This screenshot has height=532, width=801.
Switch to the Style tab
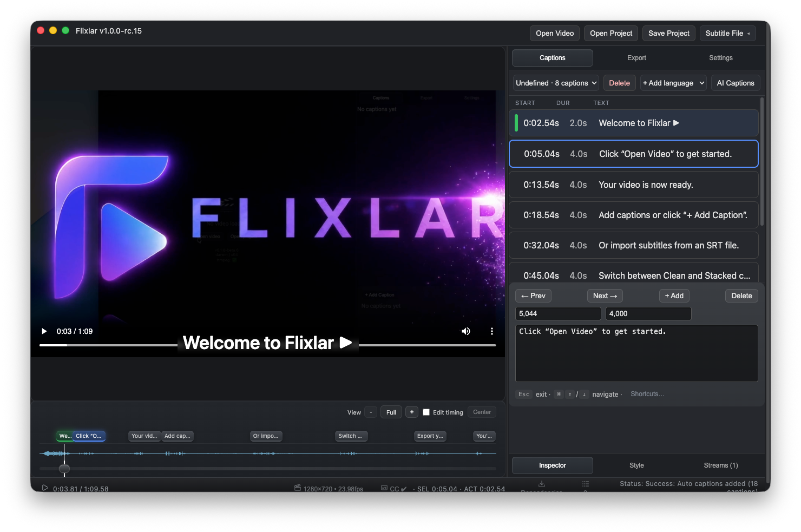tap(636, 465)
